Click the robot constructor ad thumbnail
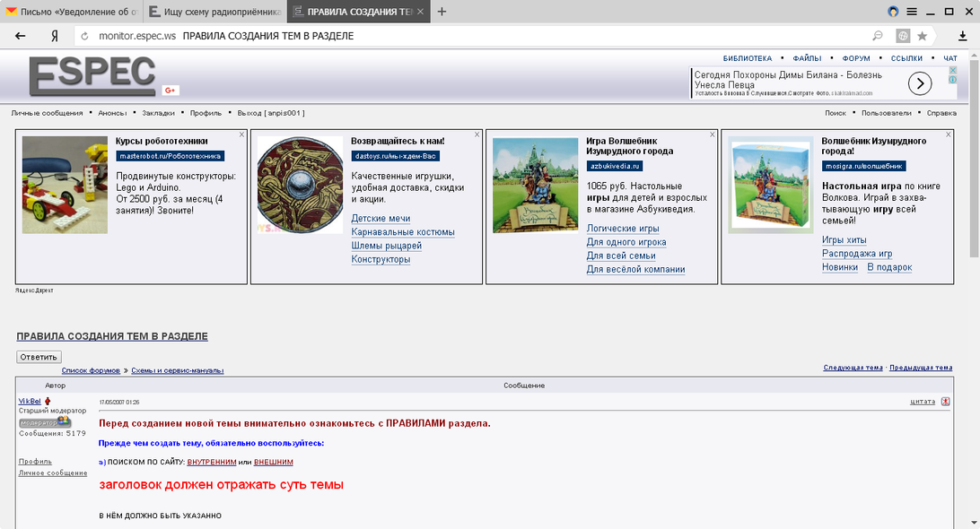This screenshot has height=529, width=980. tap(65, 185)
